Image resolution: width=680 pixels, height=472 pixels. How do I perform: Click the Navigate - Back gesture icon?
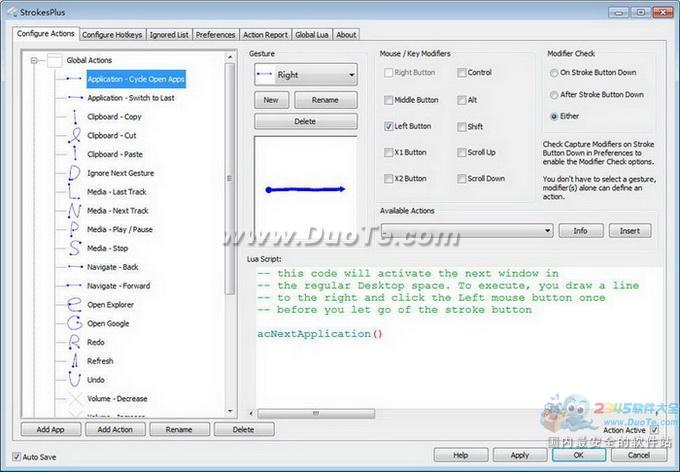[75, 267]
